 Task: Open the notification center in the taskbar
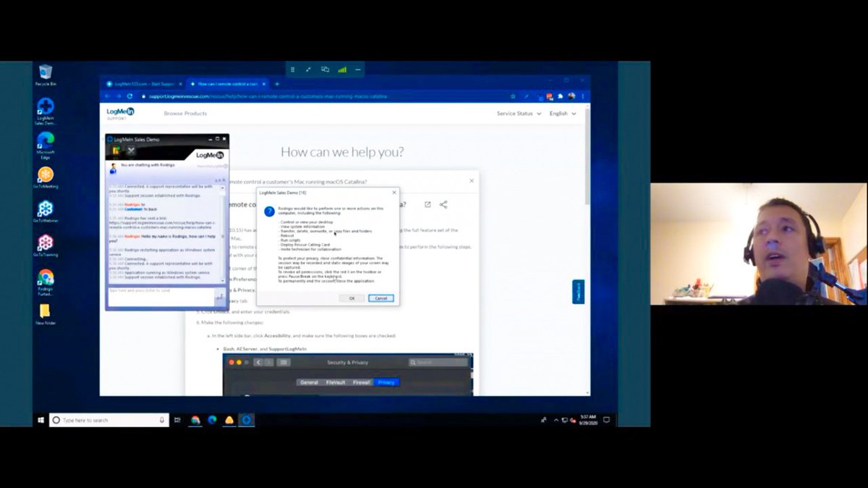(606, 419)
